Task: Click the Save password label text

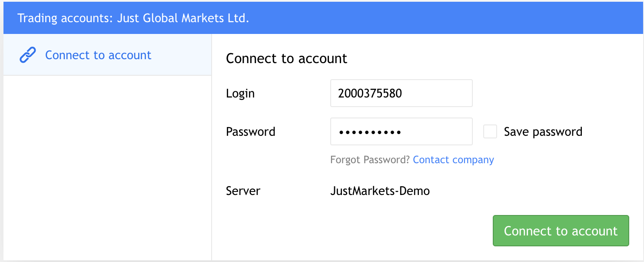Action: [543, 132]
